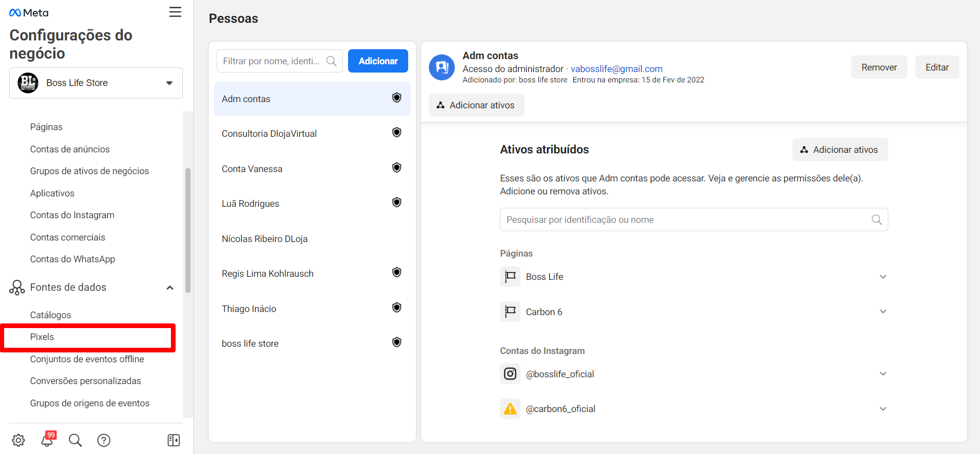
Task: Focus the Filtrar por nome input
Action: point(280,61)
